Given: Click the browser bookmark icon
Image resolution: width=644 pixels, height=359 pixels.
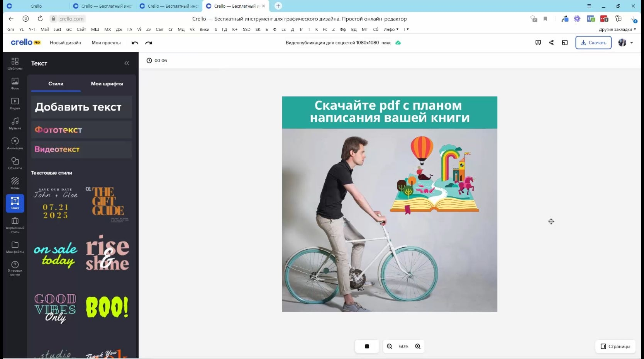Looking at the screenshot, I should [545, 19].
